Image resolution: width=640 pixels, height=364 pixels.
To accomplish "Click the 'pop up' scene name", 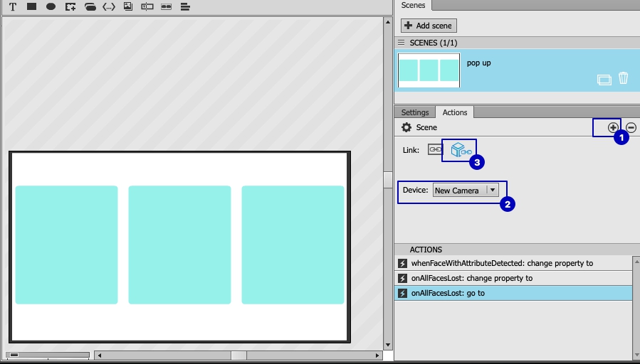I will (479, 63).
